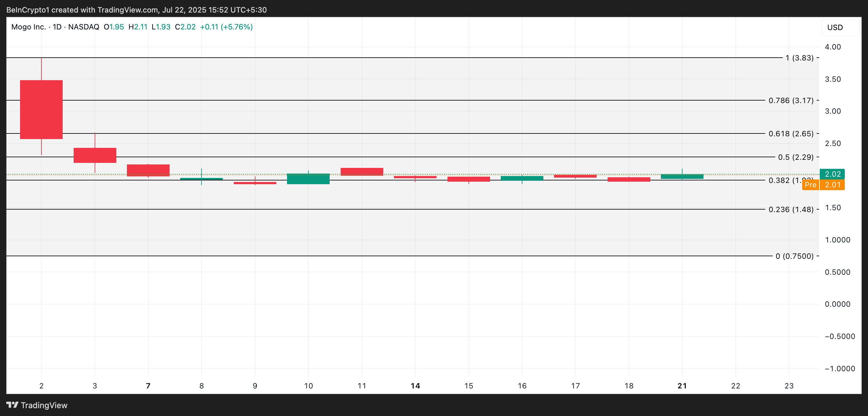The width and height of the screenshot is (868, 416).
Task: Click the green July 10 candle
Action: (x=308, y=179)
